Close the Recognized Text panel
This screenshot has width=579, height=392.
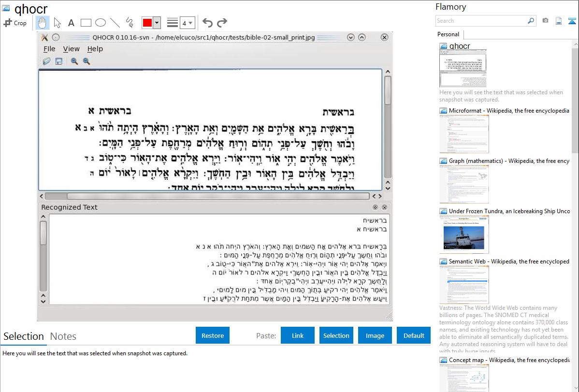click(384, 208)
